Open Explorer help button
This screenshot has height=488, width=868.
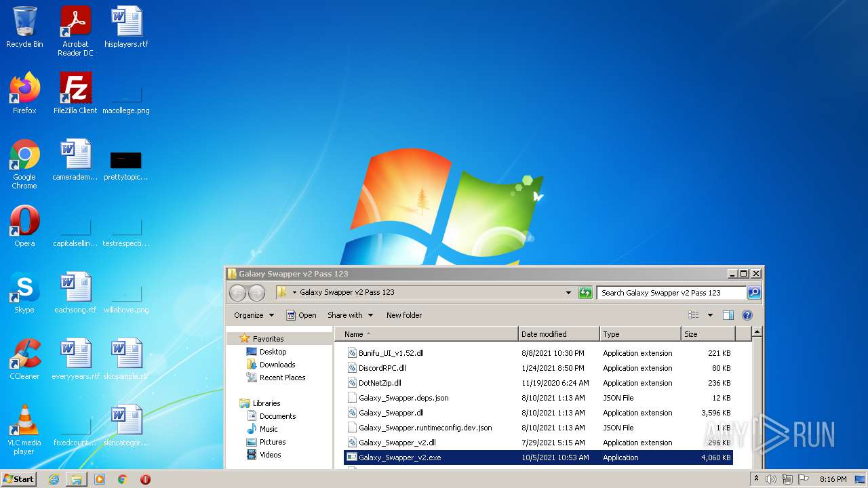(747, 315)
